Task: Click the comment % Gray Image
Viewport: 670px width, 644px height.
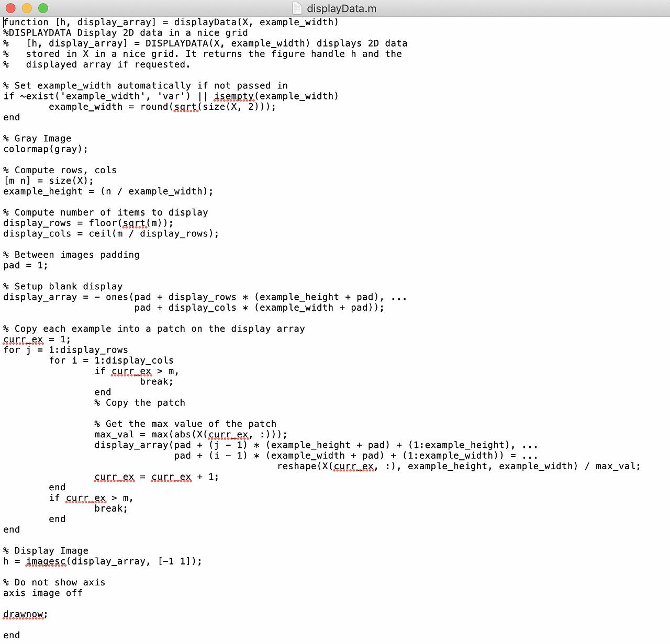Action: pyautogui.click(x=37, y=138)
